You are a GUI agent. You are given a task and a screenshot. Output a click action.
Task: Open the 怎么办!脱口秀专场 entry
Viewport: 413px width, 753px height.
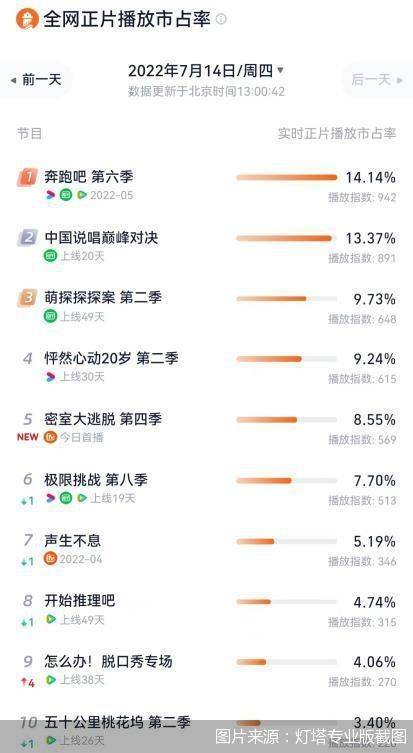206,670
